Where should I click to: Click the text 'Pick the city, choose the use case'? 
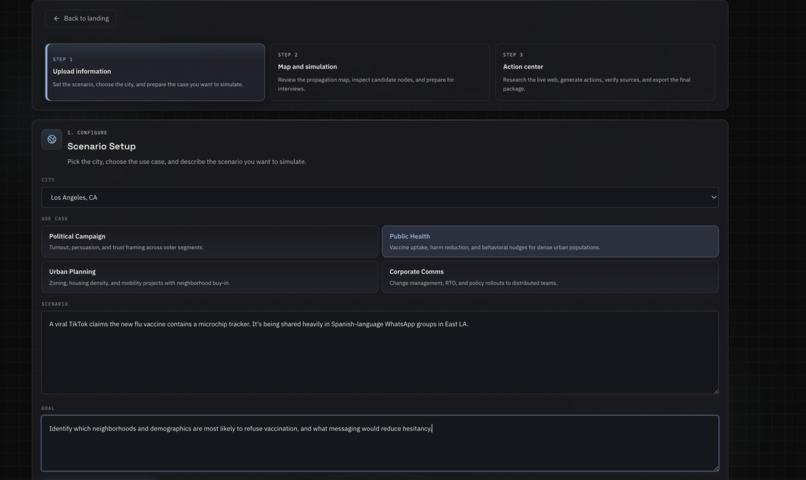116,162
